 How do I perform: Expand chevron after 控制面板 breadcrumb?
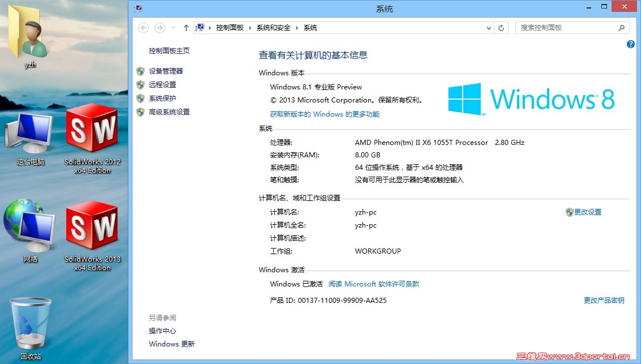(x=250, y=28)
